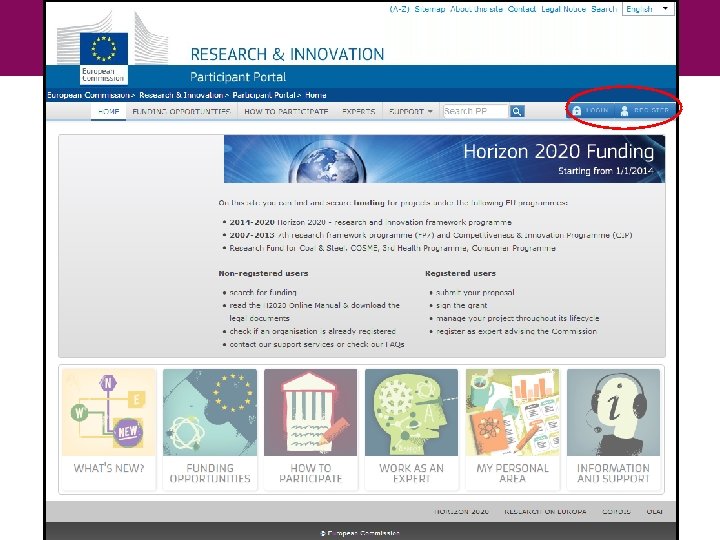This screenshot has height=540, width=720.
Task: Click Participant Portal breadcrumb link
Action: coord(264,95)
